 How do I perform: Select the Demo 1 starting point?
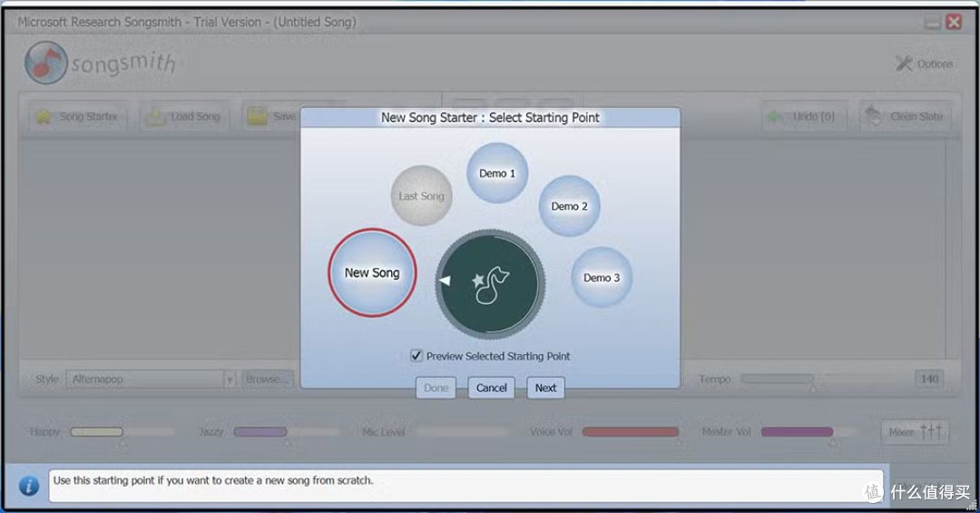click(x=497, y=173)
